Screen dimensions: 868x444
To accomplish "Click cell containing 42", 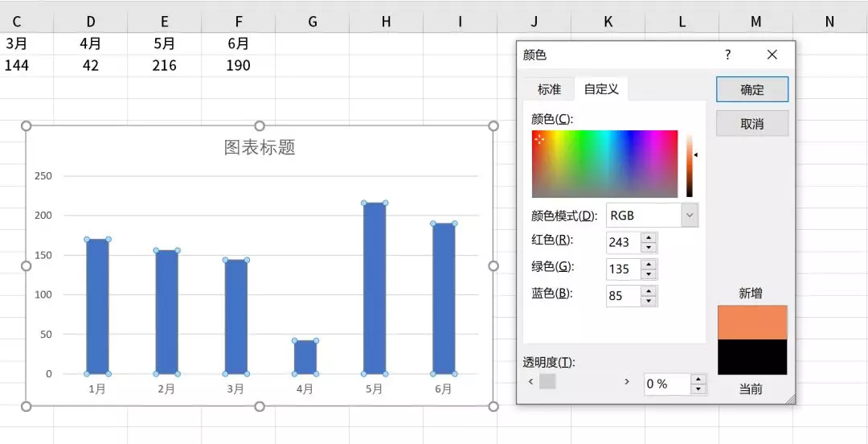I will pyautogui.click(x=91, y=65).
